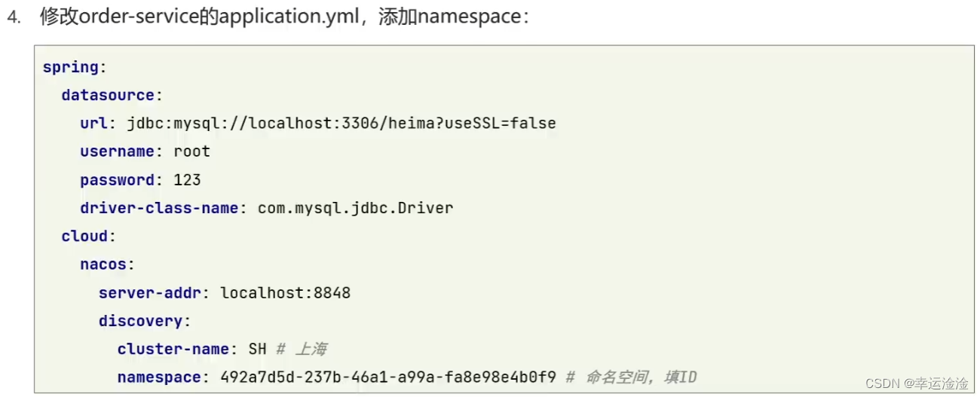Click the 'cluster-name' property key
The height and width of the screenshot is (397, 980).
tap(173, 349)
